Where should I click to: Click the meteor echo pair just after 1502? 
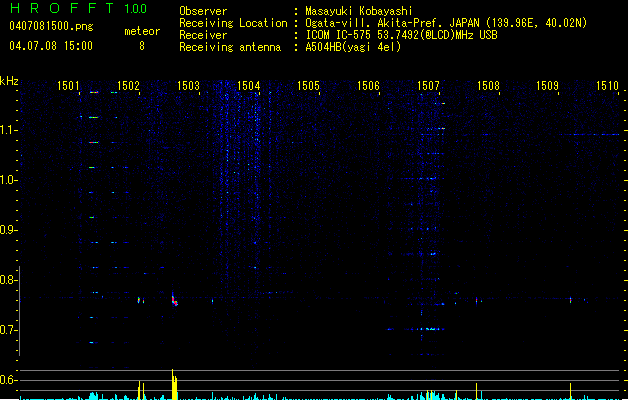[x=141, y=300]
